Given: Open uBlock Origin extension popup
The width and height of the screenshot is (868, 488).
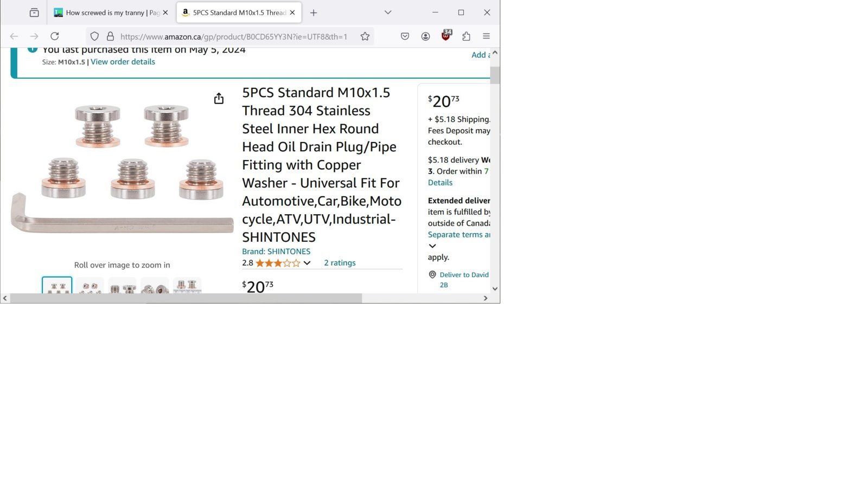Looking at the screenshot, I should tap(446, 36).
